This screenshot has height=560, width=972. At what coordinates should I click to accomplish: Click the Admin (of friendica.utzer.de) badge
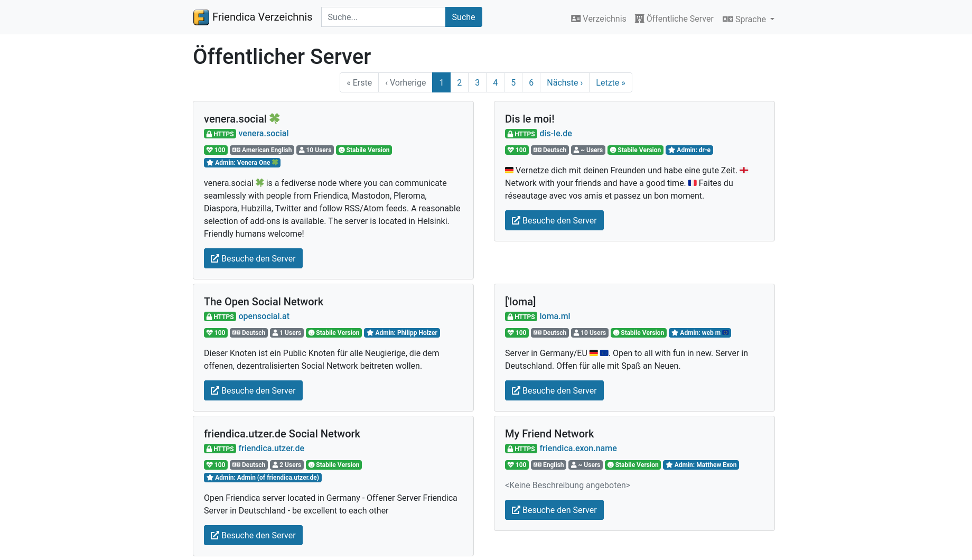click(263, 478)
